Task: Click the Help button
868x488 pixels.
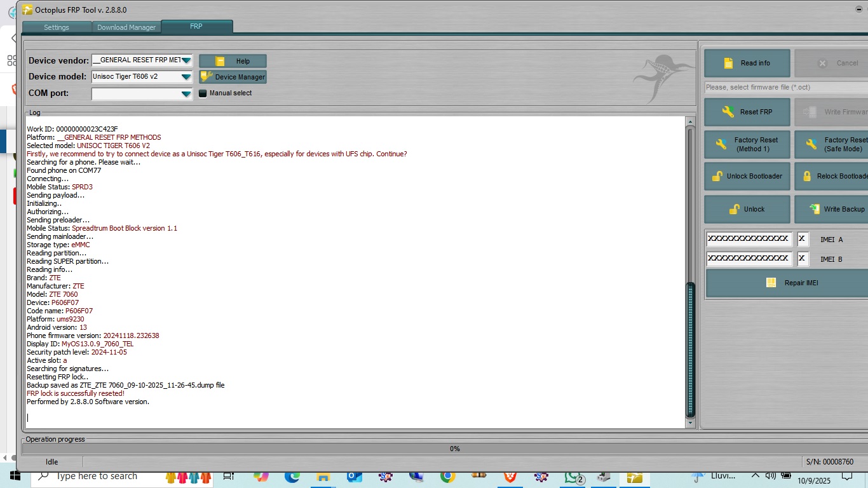Action: click(x=233, y=61)
